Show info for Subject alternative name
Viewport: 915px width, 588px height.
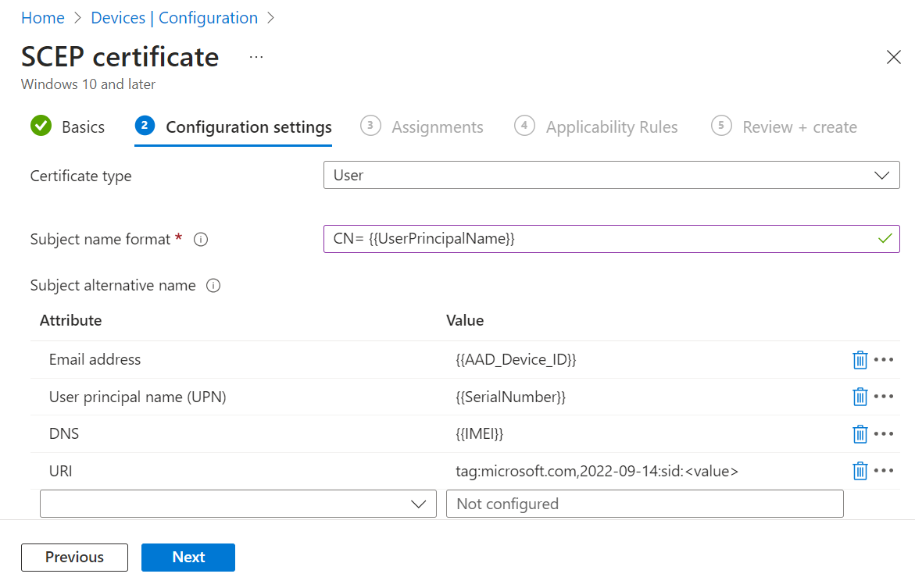(213, 286)
